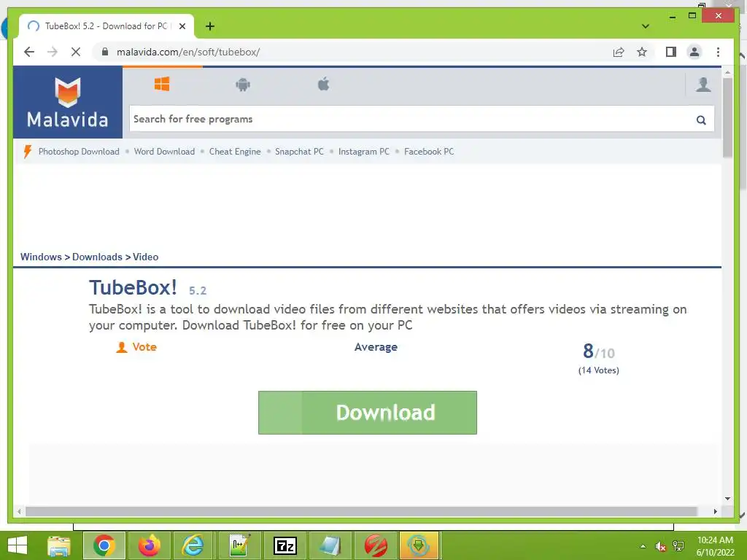This screenshot has width=747, height=560.
Task: View site security lock info
Action: click(105, 52)
